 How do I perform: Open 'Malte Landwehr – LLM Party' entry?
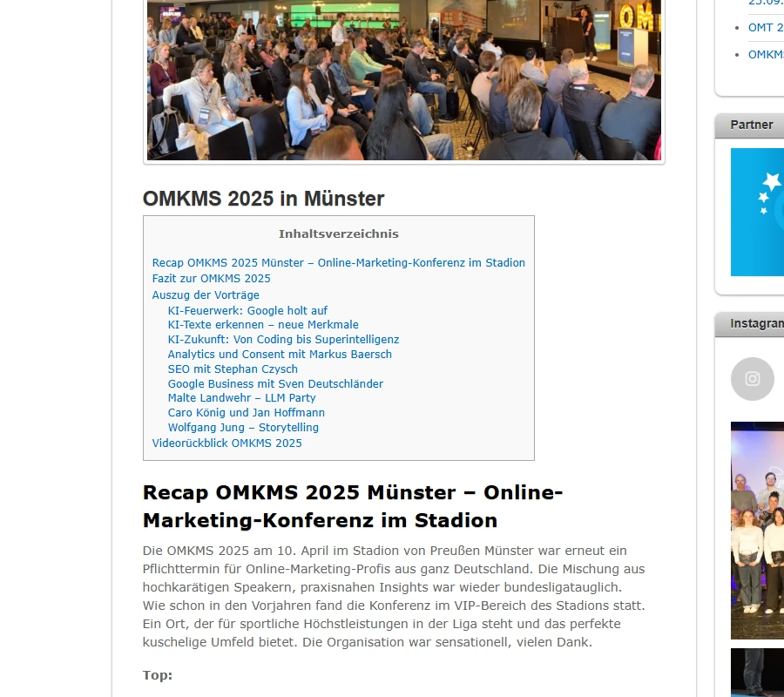[241, 398]
